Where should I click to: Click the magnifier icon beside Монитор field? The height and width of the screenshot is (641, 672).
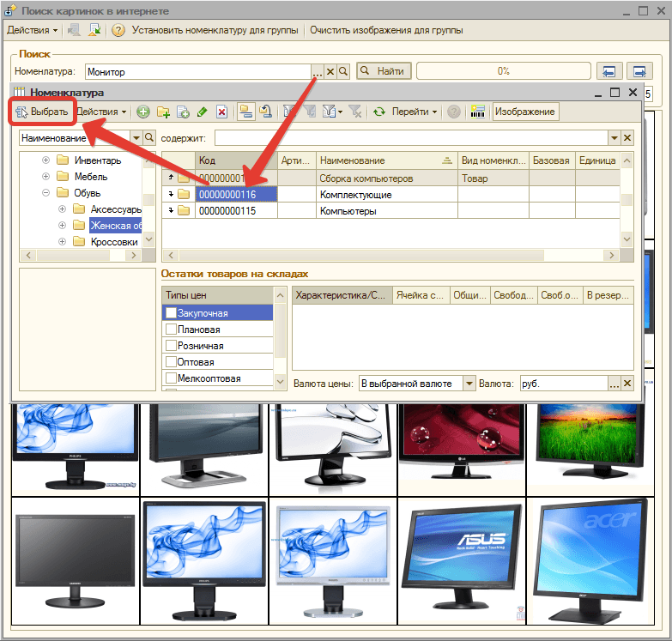coord(343,72)
